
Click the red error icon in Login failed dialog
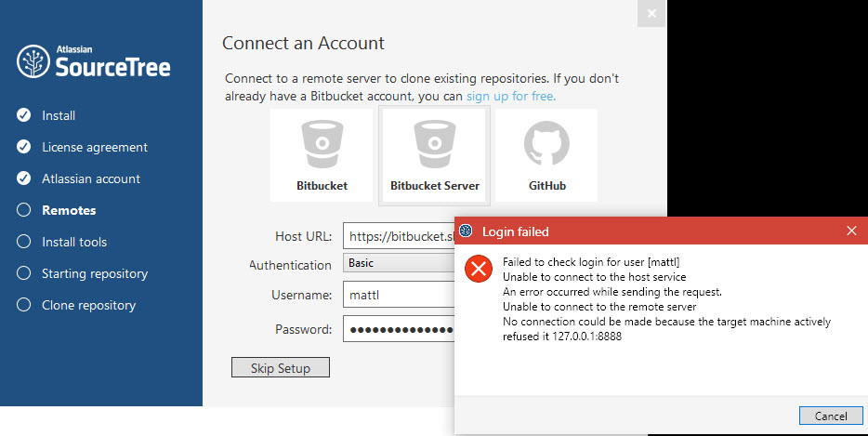479,269
